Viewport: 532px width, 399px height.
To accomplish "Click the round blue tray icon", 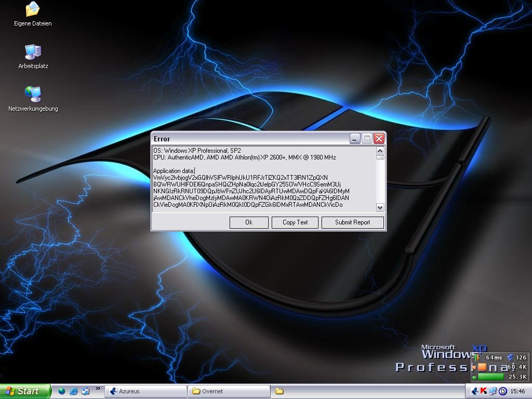I will point(502,391).
